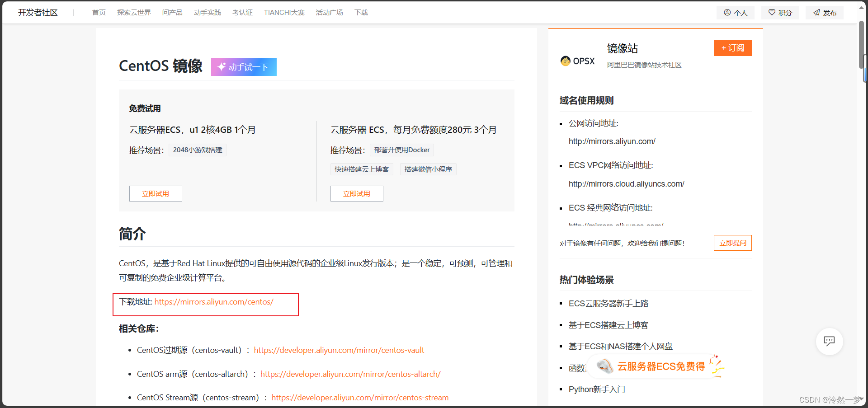Click the 云服务器ECS, u1 2核4GB 1个月 title
The width and height of the screenshot is (868, 408).
tap(193, 130)
